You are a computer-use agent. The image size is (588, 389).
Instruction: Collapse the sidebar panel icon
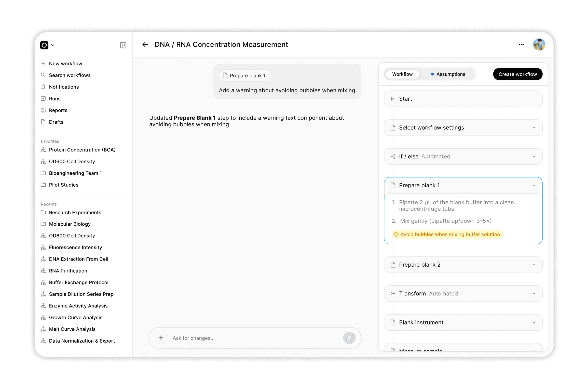[x=123, y=45]
